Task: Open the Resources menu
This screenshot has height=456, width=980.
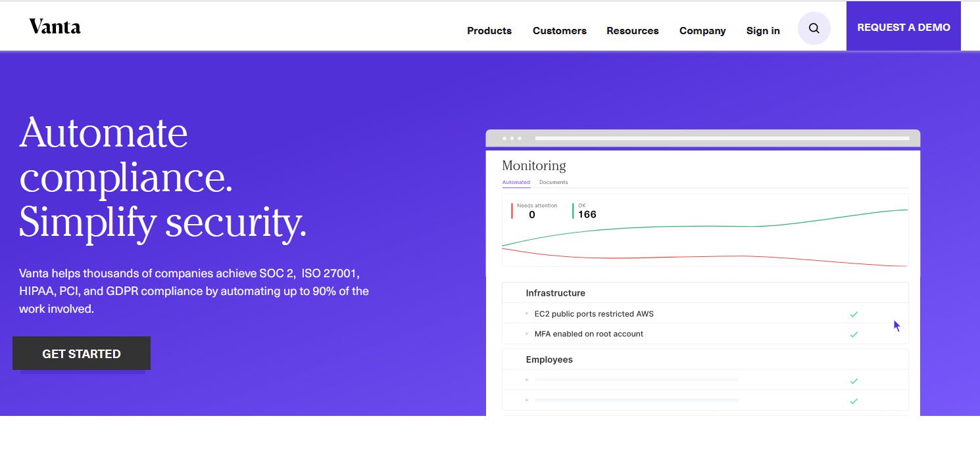Action: [x=633, y=31]
